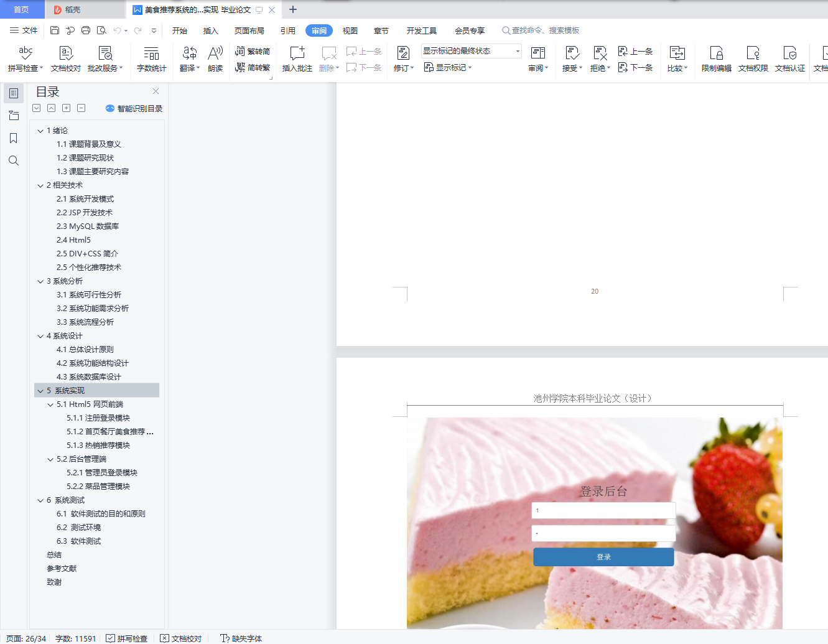This screenshot has height=644, width=828.
Task: Convert text with 简转繁
Action: coord(253,67)
